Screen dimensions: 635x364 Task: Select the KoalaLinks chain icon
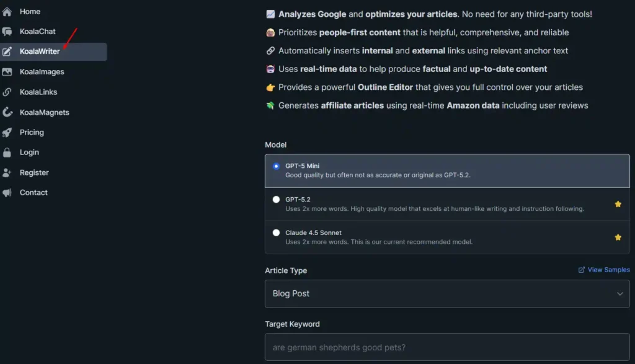pyautogui.click(x=9, y=92)
